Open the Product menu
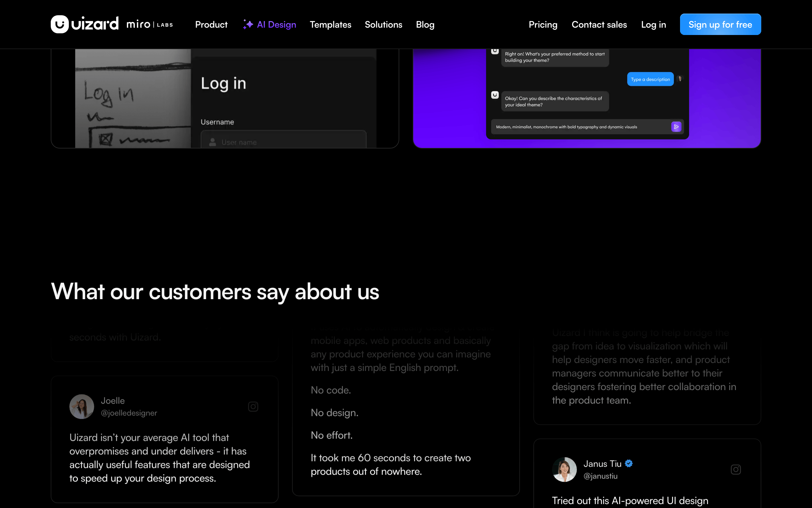Screen dimensions: 812x508 coord(211,25)
